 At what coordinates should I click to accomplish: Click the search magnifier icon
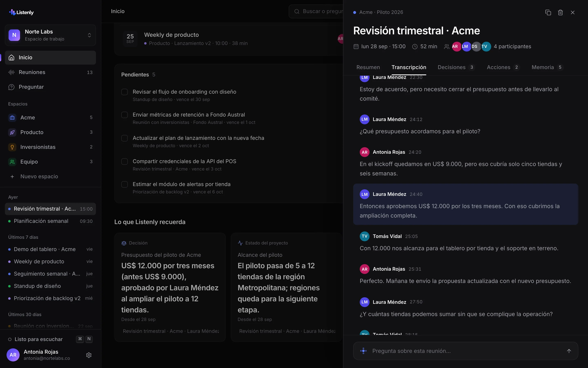point(297,11)
